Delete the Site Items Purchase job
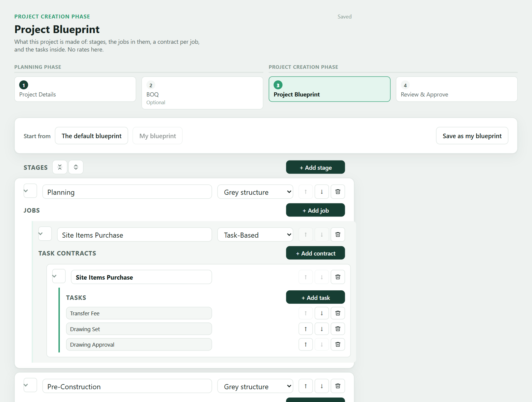532x402 pixels. click(338, 235)
